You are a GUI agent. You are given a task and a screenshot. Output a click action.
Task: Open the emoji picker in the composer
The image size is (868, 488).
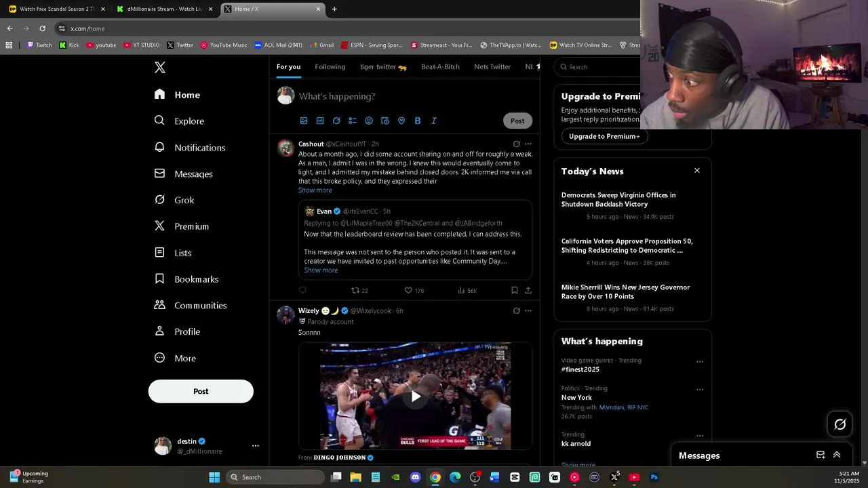[x=369, y=121]
